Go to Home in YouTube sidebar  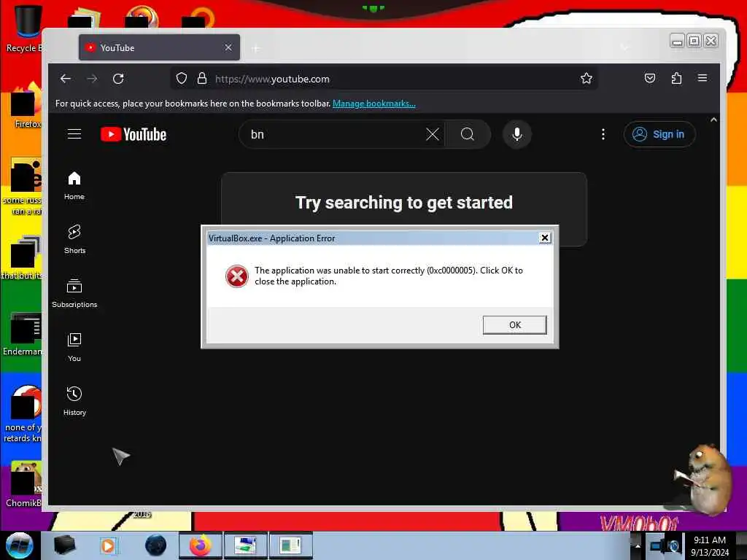74,186
